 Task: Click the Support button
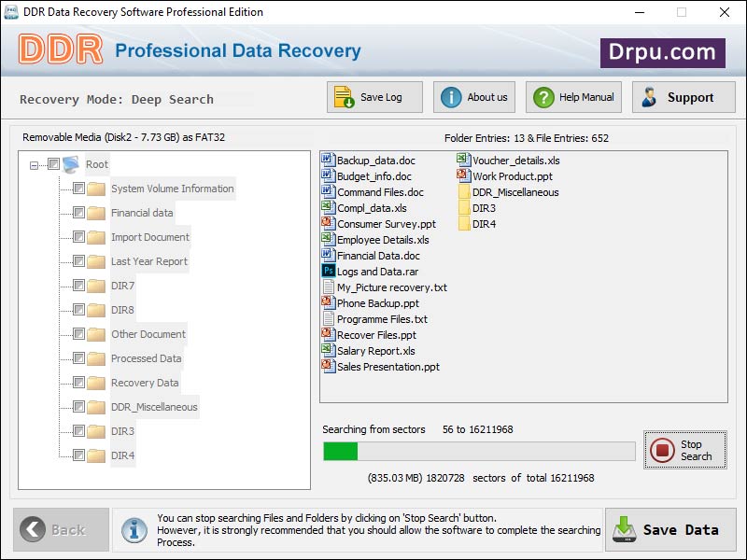(684, 97)
